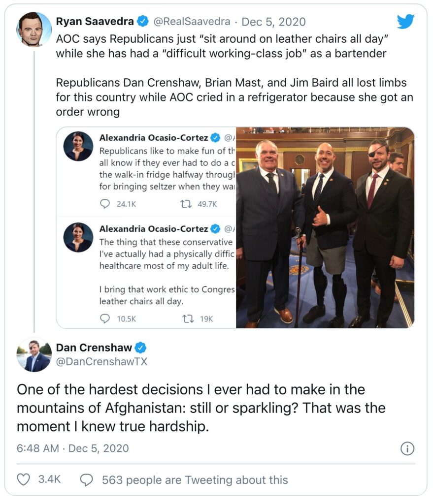Open the tweet info circle icon
The image size is (433, 504).
tap(407, 448)
